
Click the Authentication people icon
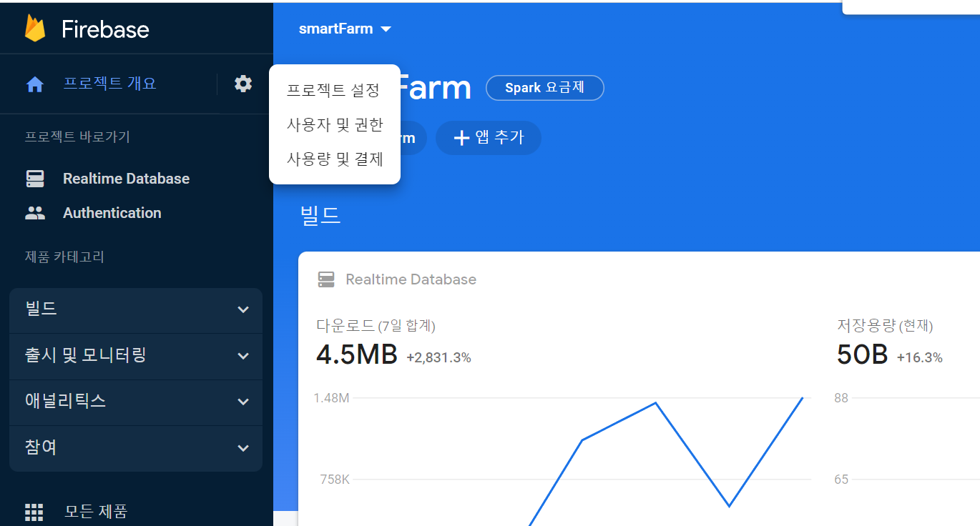[x=35, y=213]
